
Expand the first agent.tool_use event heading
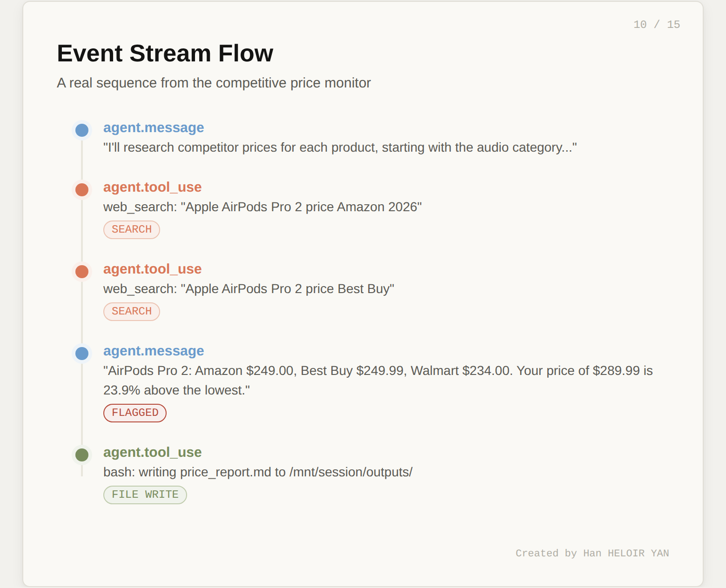(x=153, y=187)
